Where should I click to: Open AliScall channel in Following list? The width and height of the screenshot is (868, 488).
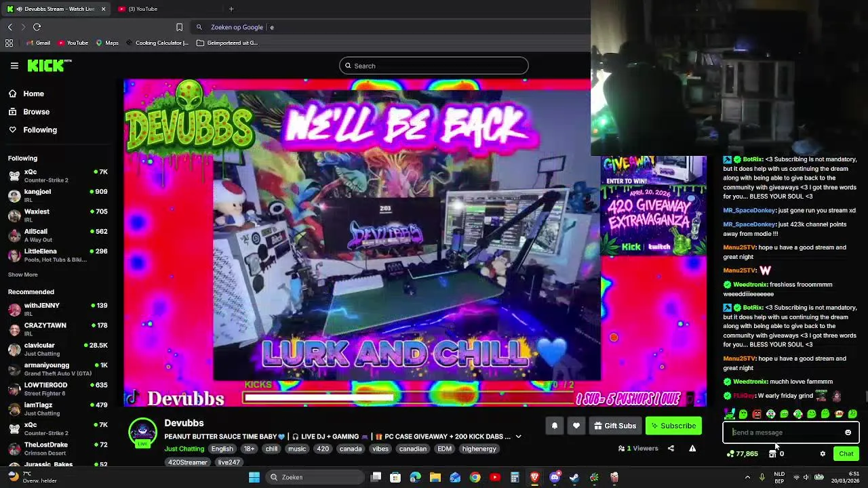point(58,235)
